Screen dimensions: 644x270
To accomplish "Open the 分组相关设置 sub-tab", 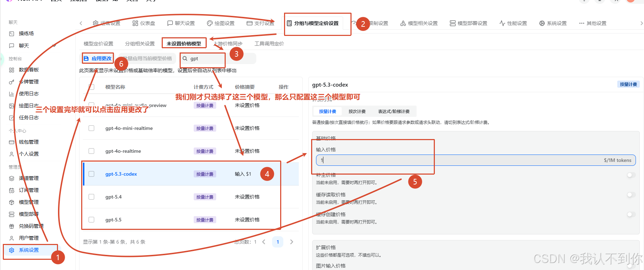I will tap(140, 44).
